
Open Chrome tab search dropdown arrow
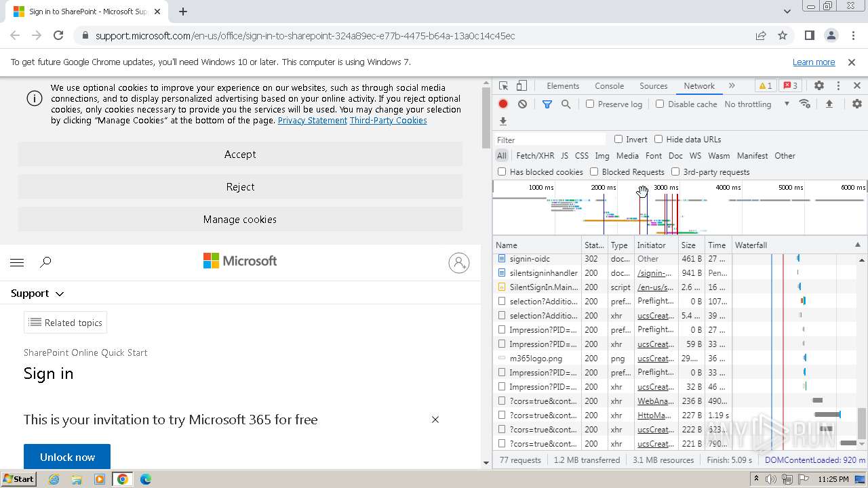[x=787, y=11]
